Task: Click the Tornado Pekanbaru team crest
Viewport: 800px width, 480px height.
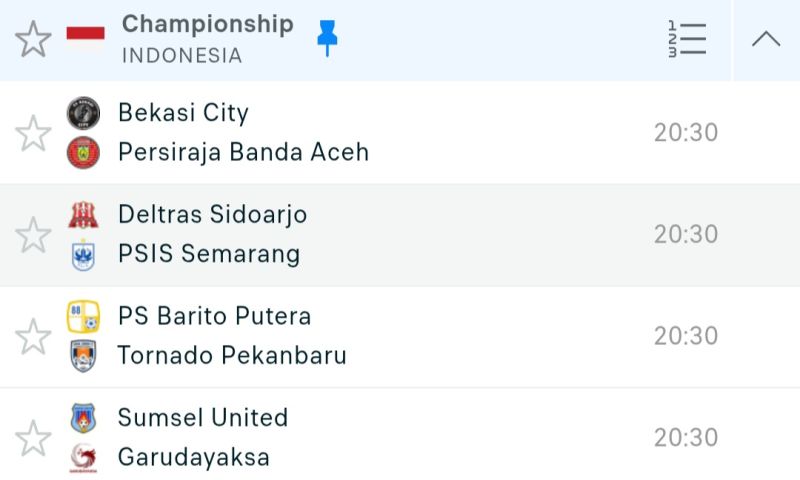Action: (83, 357)
